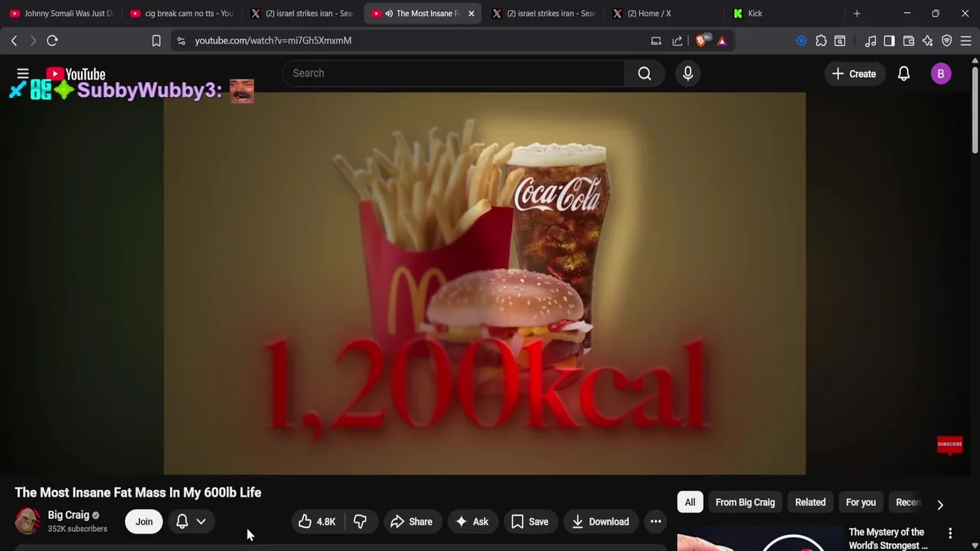Open the tab search icon
This screenshot has width=980, height=551.
(840, 41)
